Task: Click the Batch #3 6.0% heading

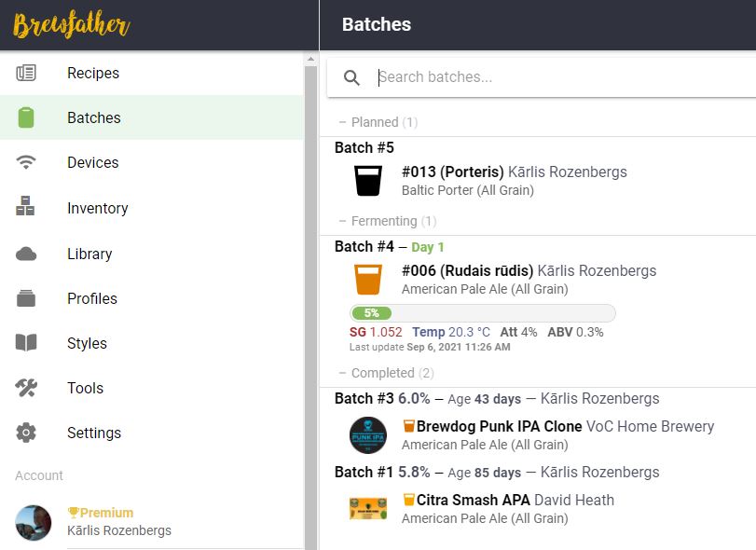Action: [382, 398]
